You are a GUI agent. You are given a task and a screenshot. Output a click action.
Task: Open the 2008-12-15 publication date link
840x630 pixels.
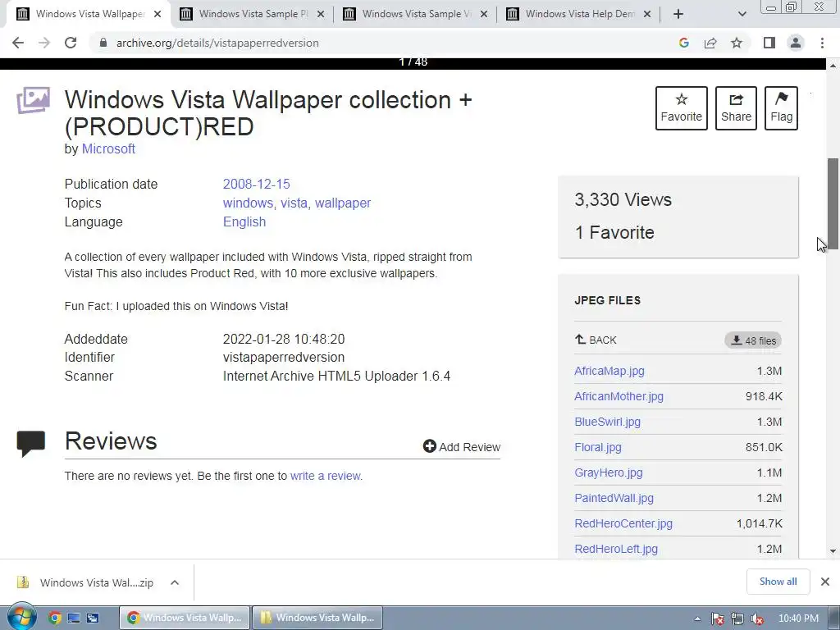click(x=256, y=185)
